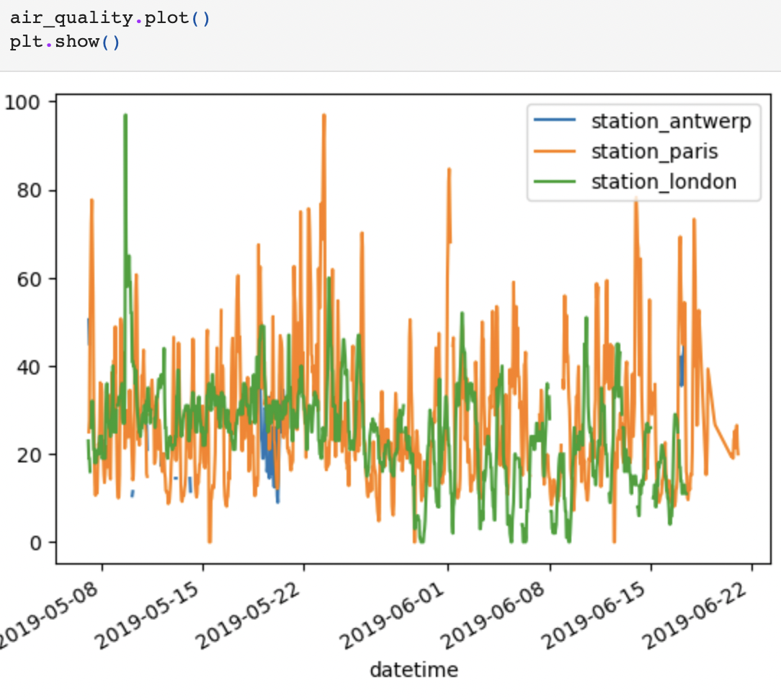Click the 60 y-axis tick label
The image size is (781, 700).
28,279
